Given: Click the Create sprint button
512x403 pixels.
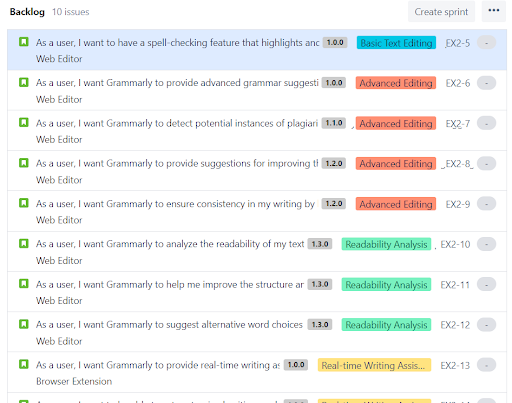Looking at the screenshot, I should coord(441,12).
